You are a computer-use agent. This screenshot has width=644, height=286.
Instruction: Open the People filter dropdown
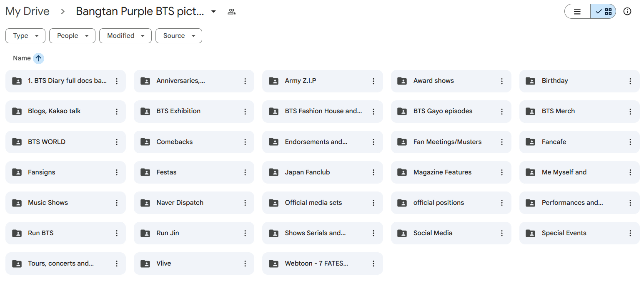pyautogui.click(x=72, y=36)
